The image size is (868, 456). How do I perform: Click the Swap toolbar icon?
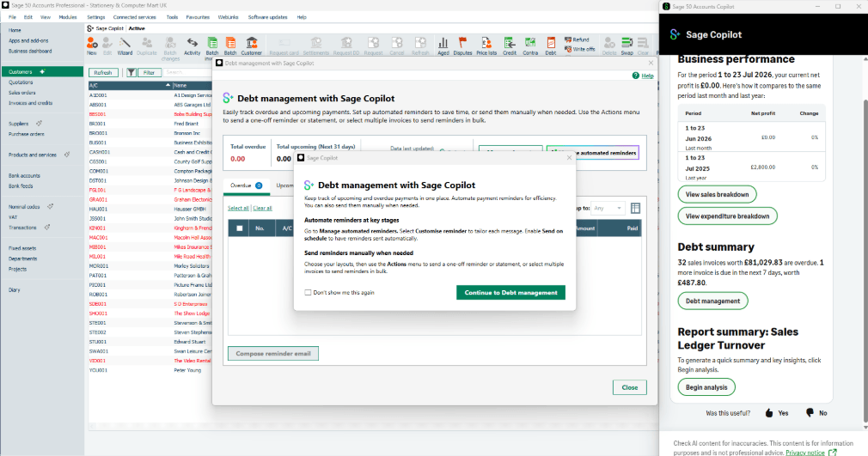[x=627, y=46]
